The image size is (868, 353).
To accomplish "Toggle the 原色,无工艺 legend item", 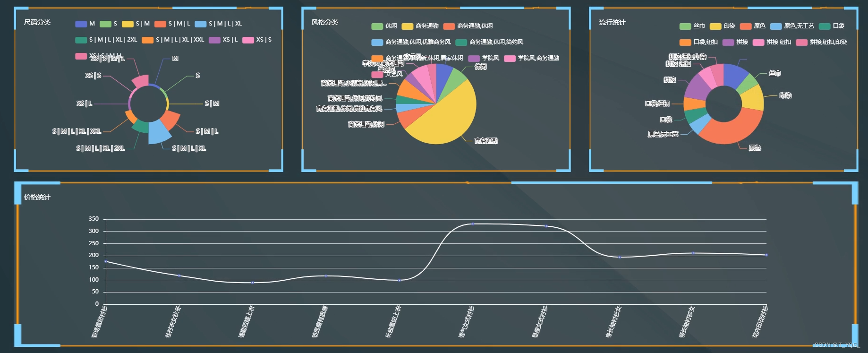I will (792, 26).
